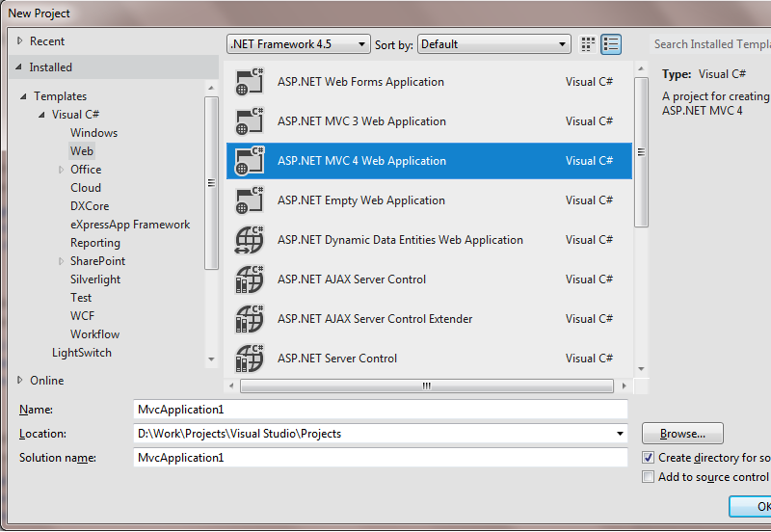Screen dimensions: 771x532
Task: Expand the SharePoint tree node
Action: 61,261
